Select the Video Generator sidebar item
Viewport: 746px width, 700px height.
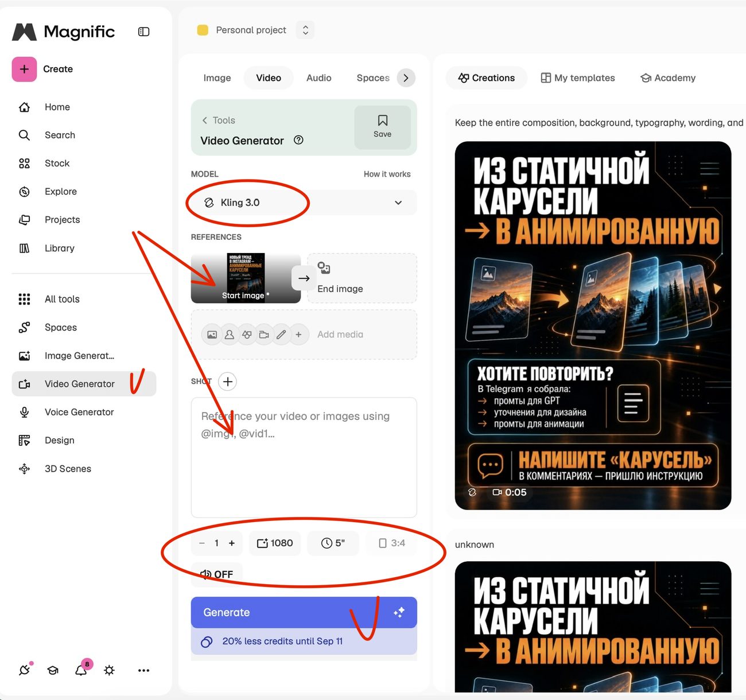tap(84, 384)
